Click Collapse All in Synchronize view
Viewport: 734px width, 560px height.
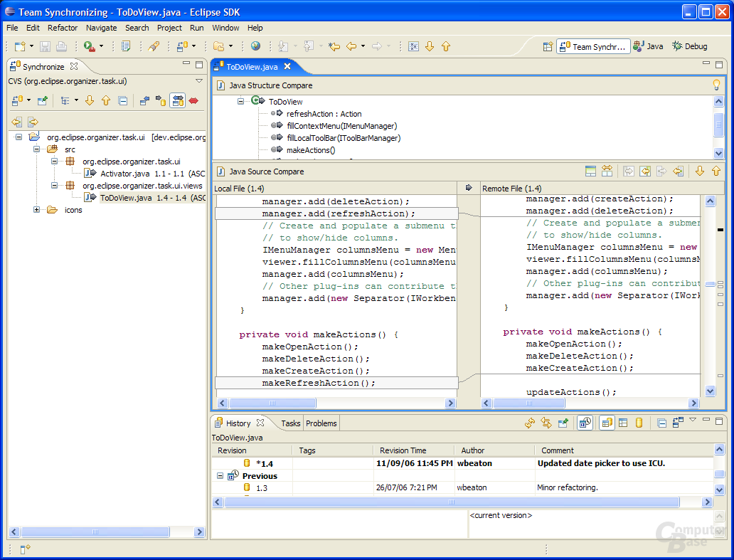pyautogui.click(x=122, y=100)
